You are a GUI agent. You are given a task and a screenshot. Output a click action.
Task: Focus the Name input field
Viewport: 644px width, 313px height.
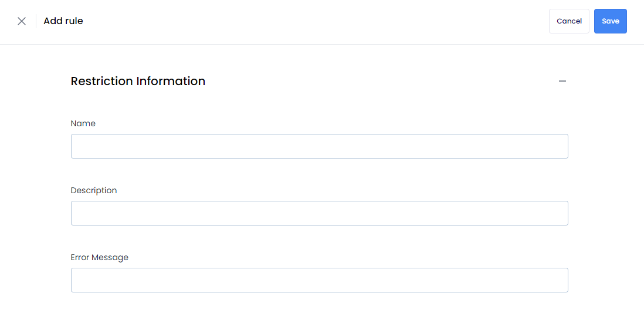pyautogui.click(x=320, y=146)
